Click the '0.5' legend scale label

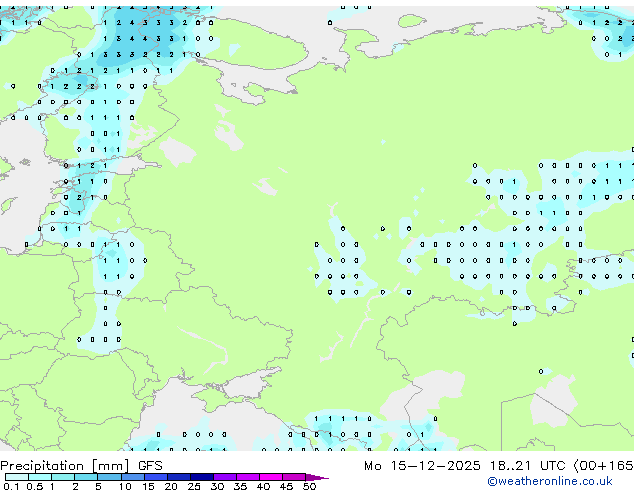(x=35, y=486)
